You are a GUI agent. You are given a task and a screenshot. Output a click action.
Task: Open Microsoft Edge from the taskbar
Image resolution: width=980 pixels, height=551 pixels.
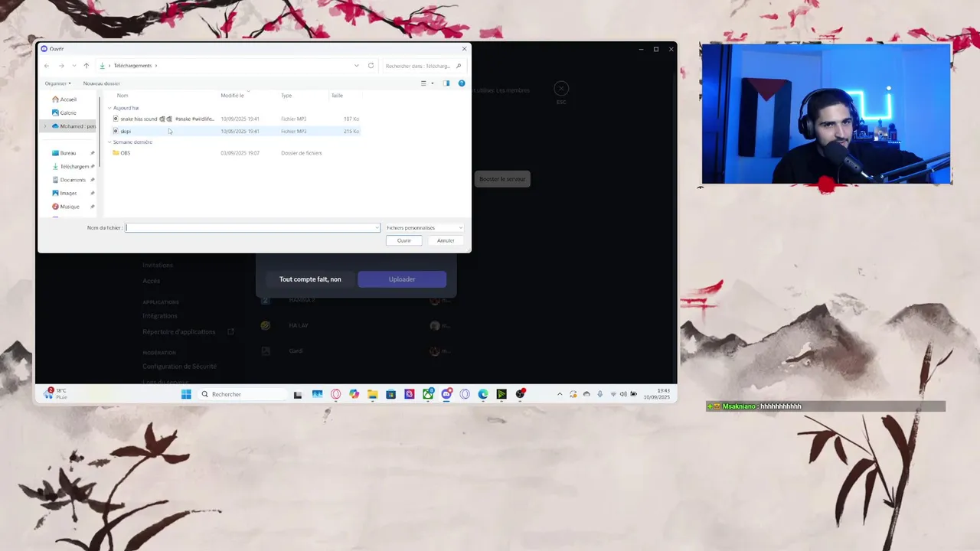click(x=483, y=394)
